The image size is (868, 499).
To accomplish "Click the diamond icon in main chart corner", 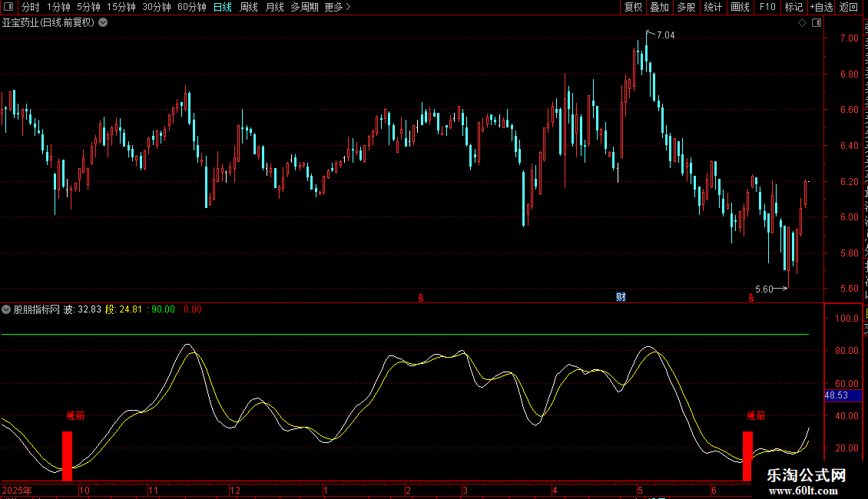I will click(x=802, y=23).
